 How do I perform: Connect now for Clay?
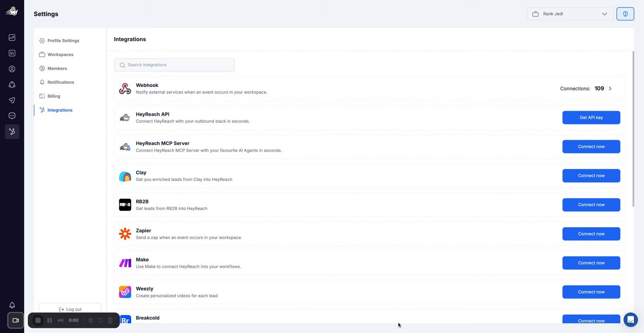click(591, 176)
